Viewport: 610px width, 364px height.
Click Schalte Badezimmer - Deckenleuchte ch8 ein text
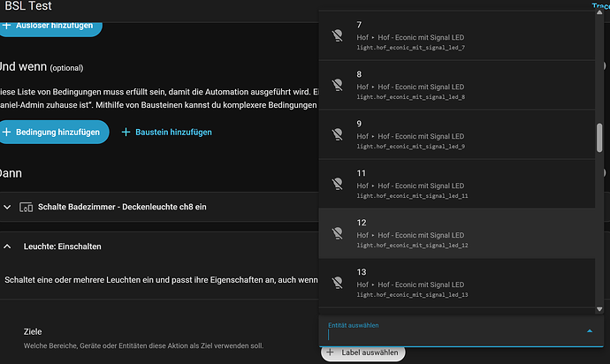[x=122, y=207]
